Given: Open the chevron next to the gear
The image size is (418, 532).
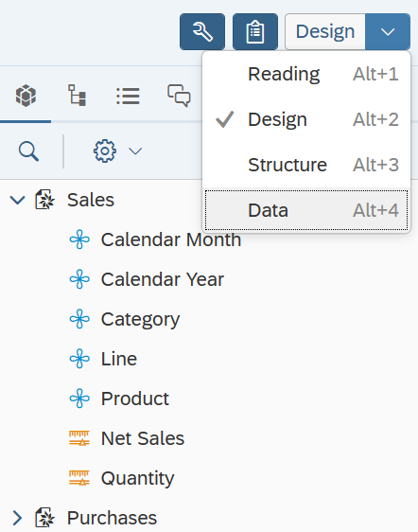Looking at the screenshot, I should tap(135, 151).
